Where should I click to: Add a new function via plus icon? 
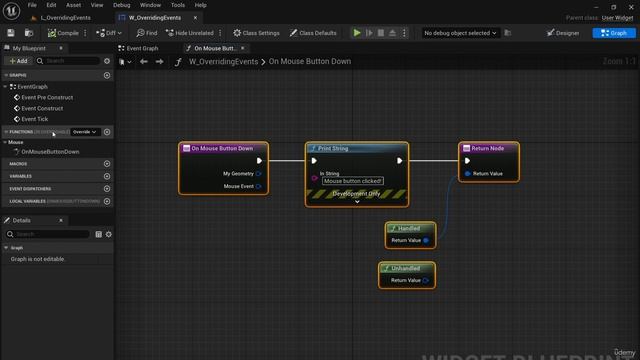[107, 132]
